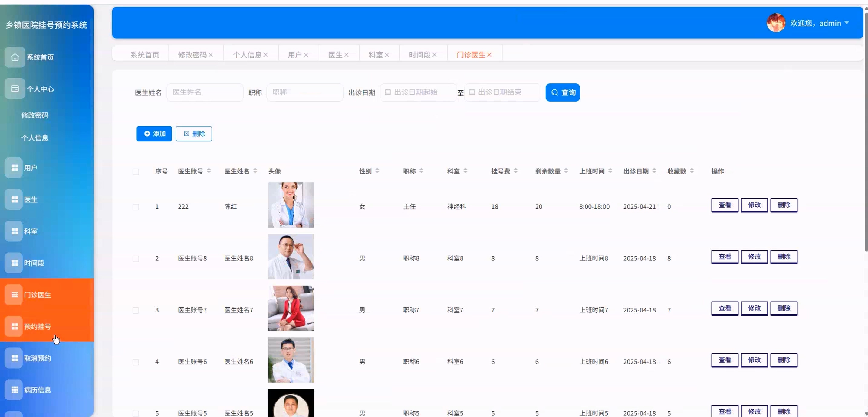Toggle the select-all header checkbox
868x417 pixels.
[136, 172]
